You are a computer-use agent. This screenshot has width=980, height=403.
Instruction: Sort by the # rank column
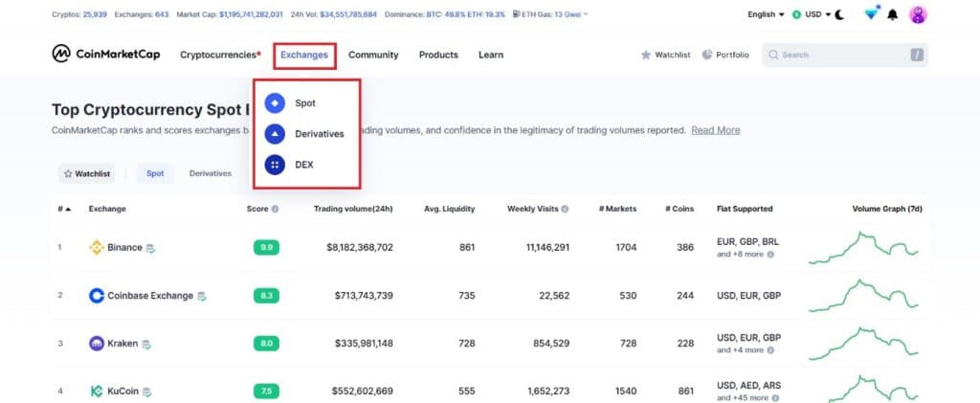64,209
